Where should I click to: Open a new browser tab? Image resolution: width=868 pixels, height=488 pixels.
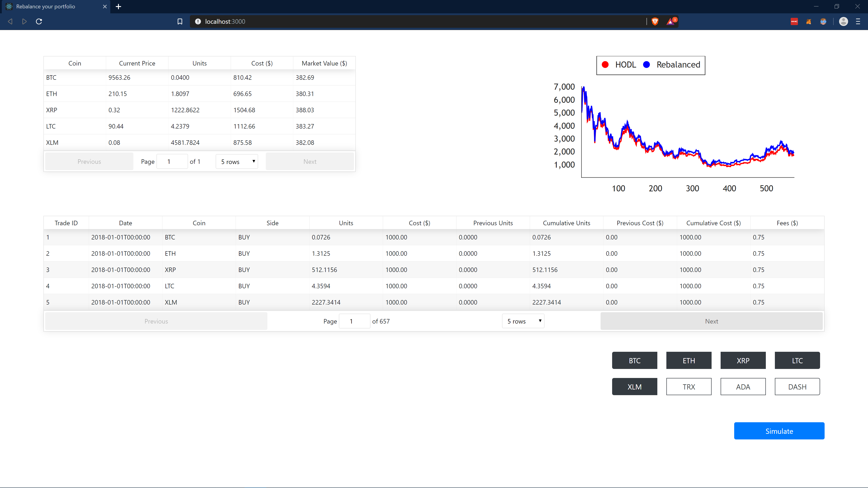[118, 6]
